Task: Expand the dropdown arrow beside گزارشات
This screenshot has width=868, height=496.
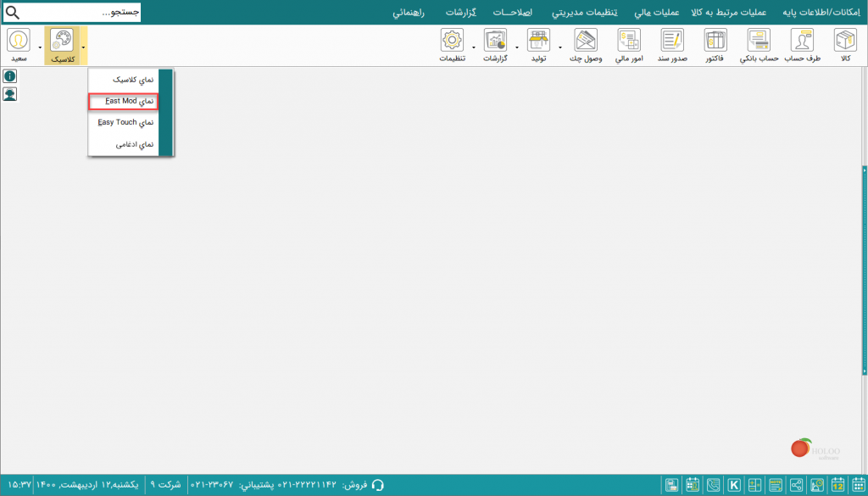Action: click(474, 47)
